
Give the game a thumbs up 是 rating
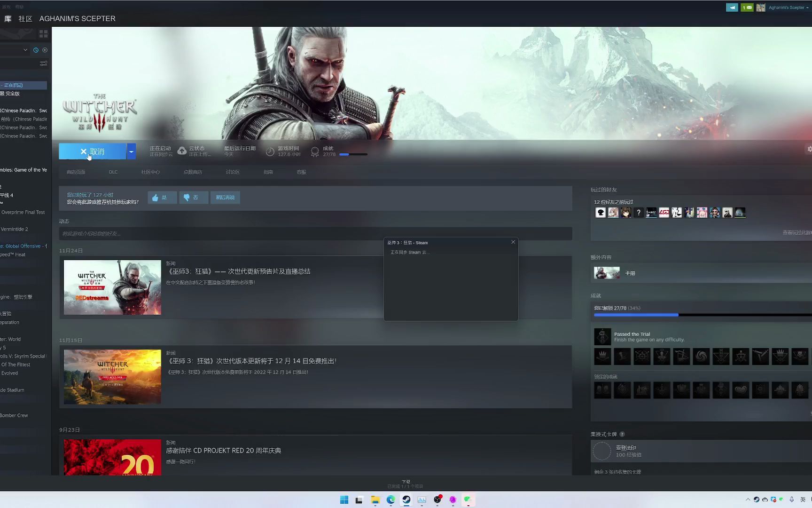(162, 197)
